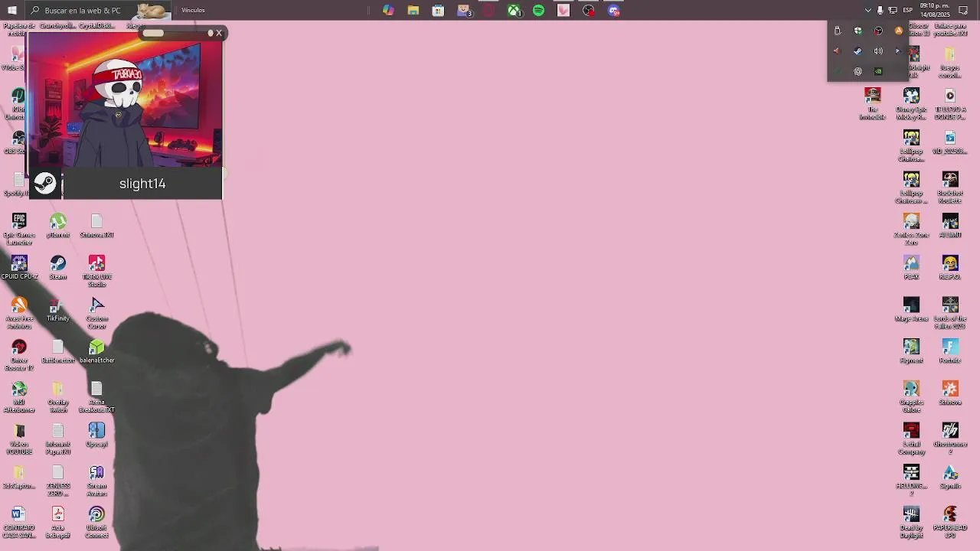980x551 pixels.
Task: Open Windows Security tray shield icon
Action: point(857,31)
